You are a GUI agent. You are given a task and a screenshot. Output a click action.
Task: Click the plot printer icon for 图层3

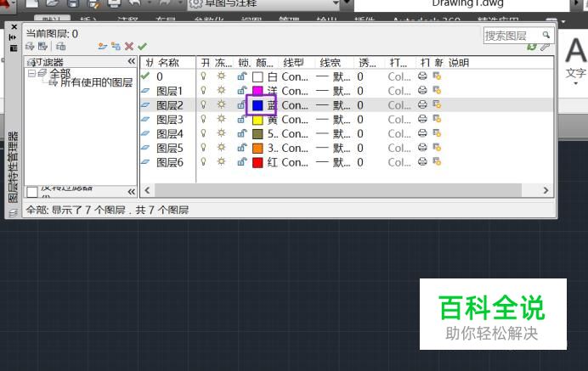coord(422,119)
